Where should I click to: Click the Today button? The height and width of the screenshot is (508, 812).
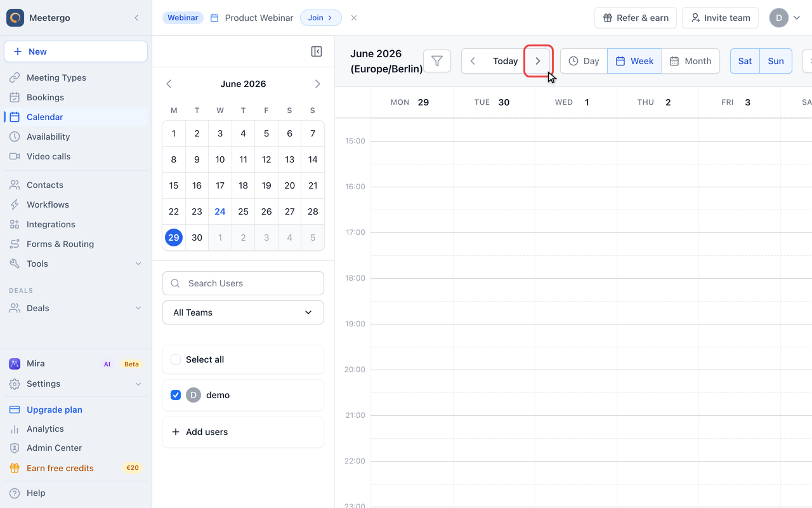(x=505, y=61)
